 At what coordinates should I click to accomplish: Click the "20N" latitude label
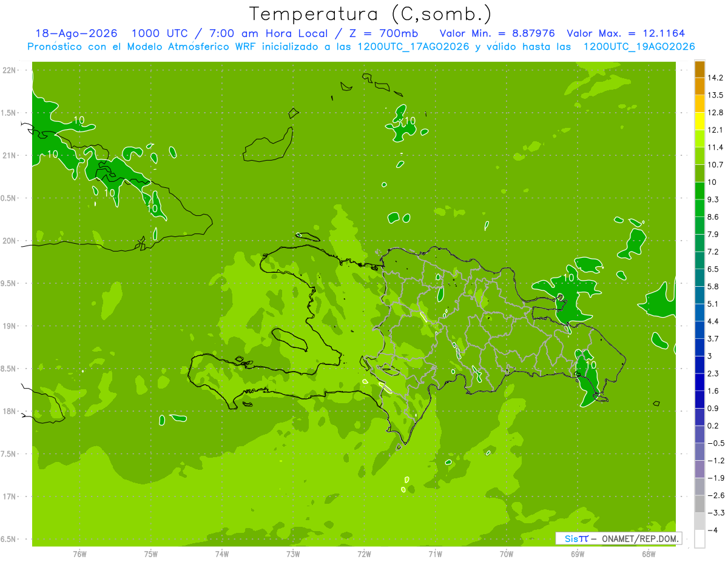9,241
